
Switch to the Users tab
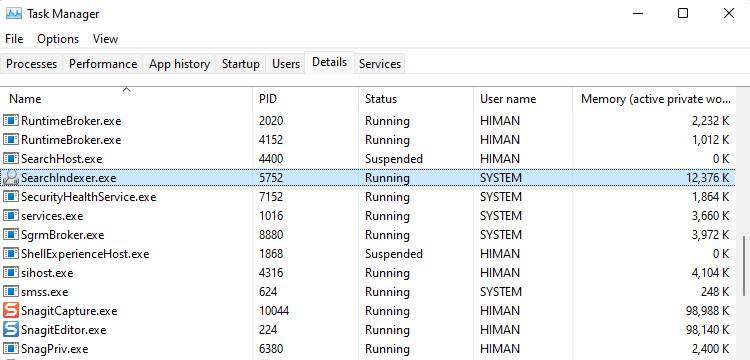[286, 64]
